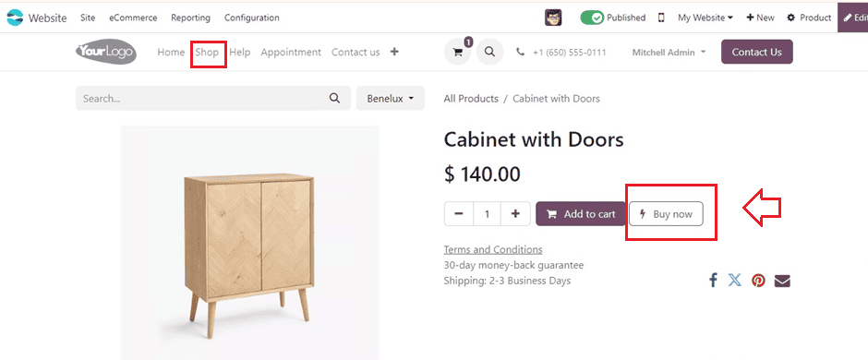The height and width of the screenshot is (360, 868).
Task: Share product on Facebook
Action: coord(713,281)
